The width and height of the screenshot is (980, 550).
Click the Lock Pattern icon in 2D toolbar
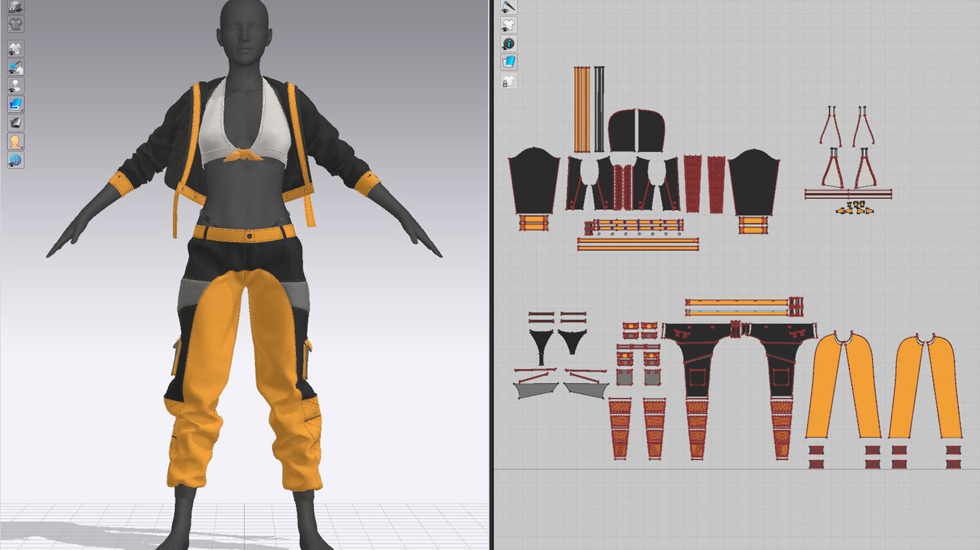tap(509, 81)
